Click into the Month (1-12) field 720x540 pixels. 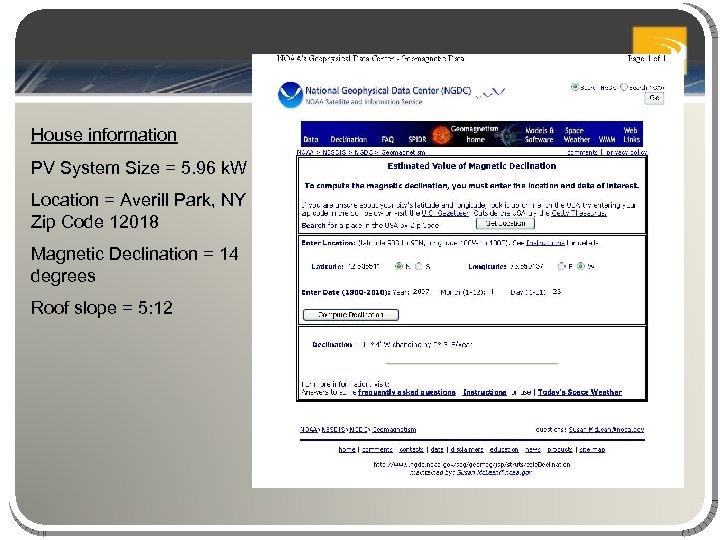493,292
